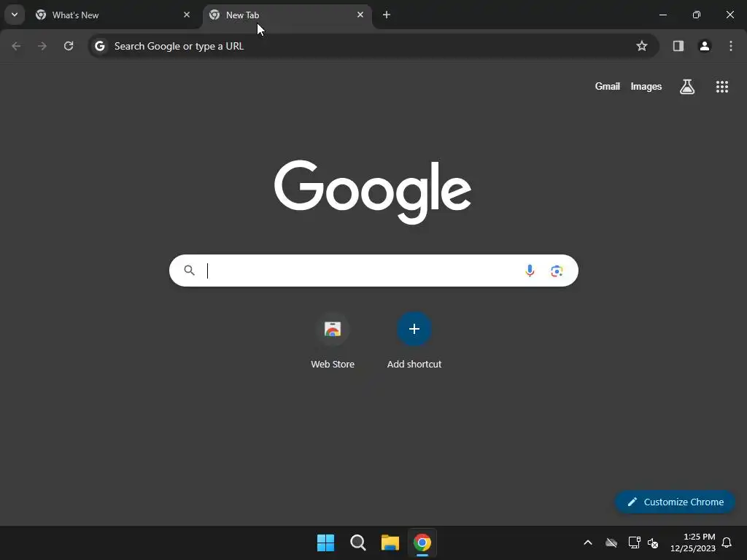Click the Google logo
The height and width of the screenshot is (560, 747).
pyautogui.click(x=373, y=192)
